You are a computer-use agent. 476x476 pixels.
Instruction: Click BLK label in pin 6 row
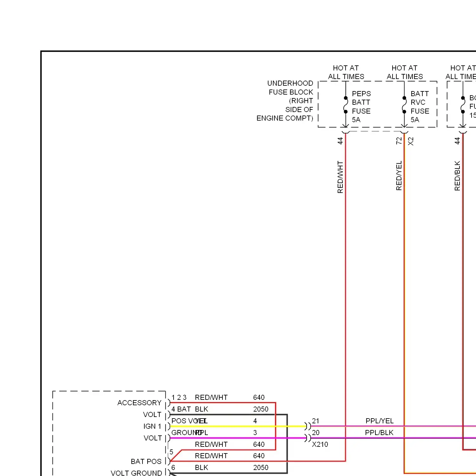click(x=202, y=467)
